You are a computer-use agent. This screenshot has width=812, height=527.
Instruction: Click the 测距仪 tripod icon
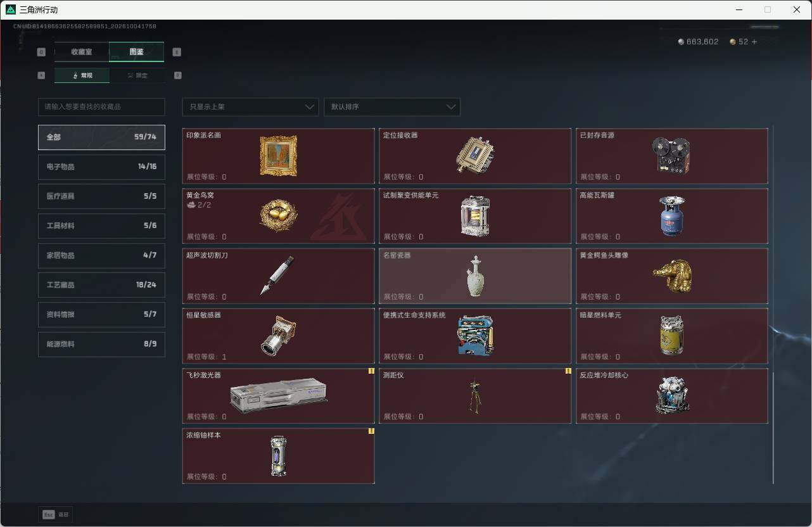(475, 397)
